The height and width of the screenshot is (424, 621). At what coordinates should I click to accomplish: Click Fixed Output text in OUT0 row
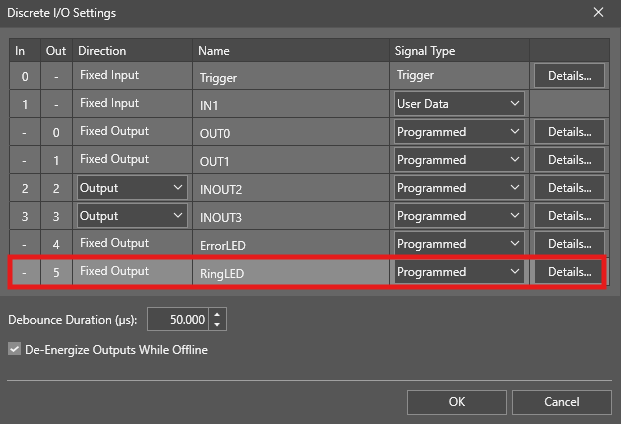[x=114, y=131]
